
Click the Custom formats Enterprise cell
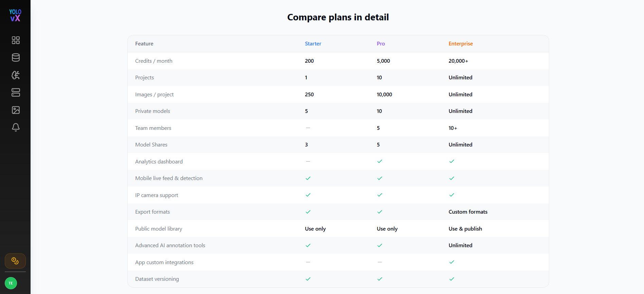coord(468,212)
